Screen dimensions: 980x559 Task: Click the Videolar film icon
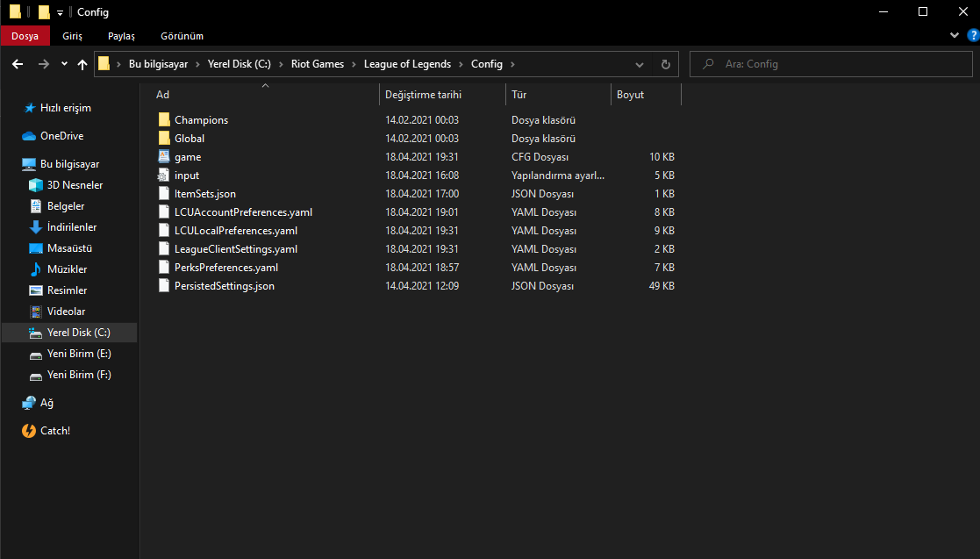pyautogui.click(x=36, y=312)
